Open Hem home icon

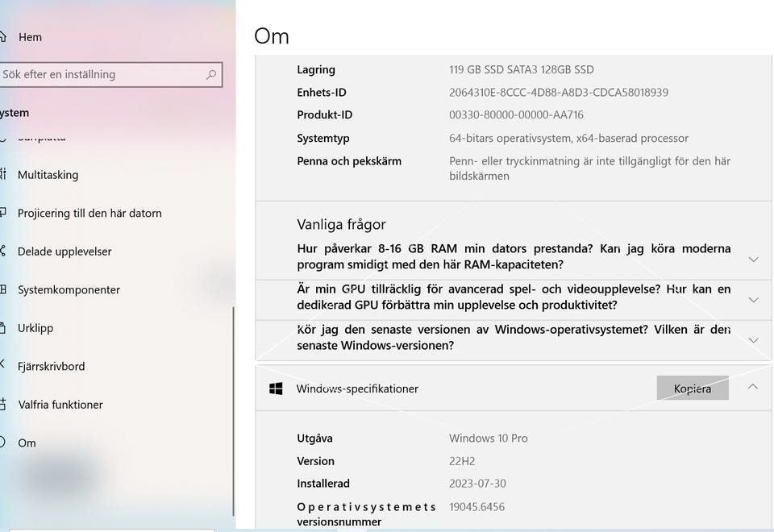click(2, 37)
